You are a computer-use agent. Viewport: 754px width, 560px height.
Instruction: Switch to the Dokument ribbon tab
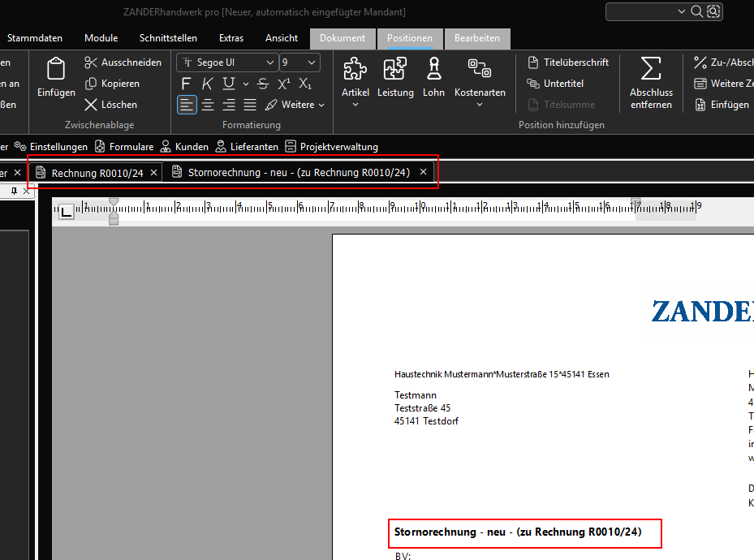[343, 38]
